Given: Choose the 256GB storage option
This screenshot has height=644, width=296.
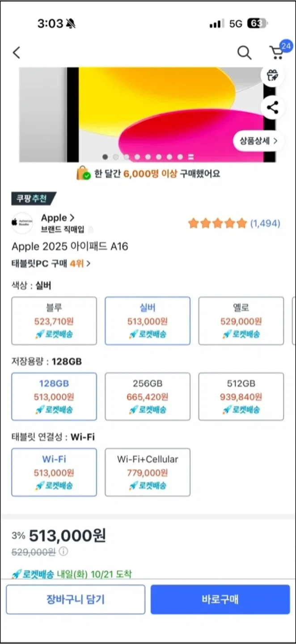Looking at the screenshot, I should click(x=148, y=396).
